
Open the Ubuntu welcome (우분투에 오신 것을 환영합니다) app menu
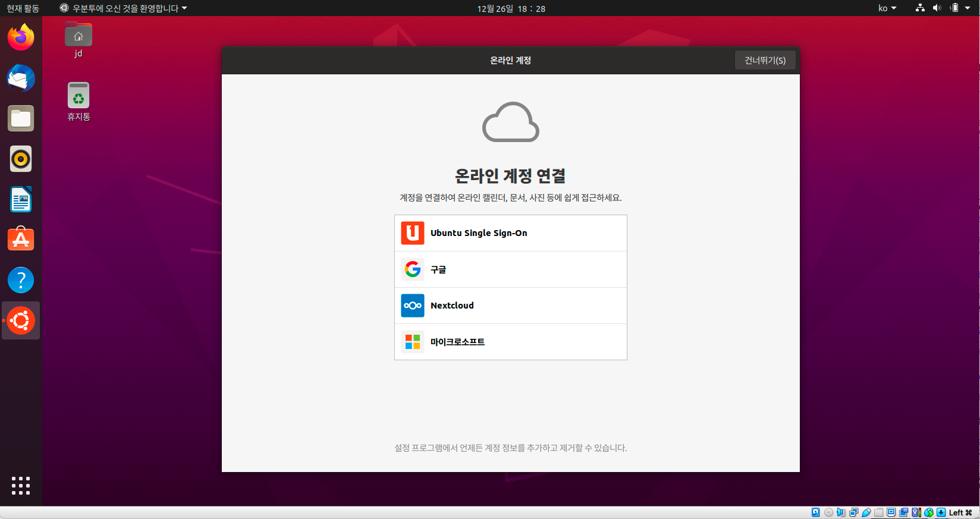[x=124, y=8]
